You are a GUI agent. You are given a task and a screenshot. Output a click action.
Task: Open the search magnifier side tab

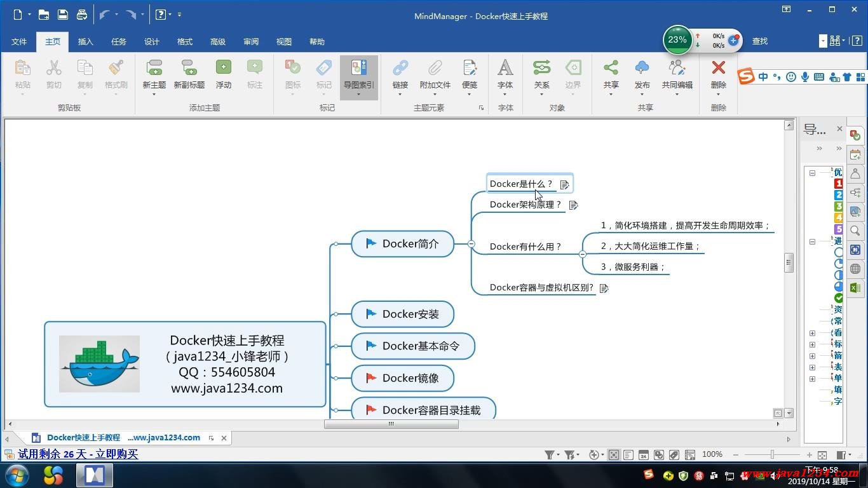click(855, 231)
